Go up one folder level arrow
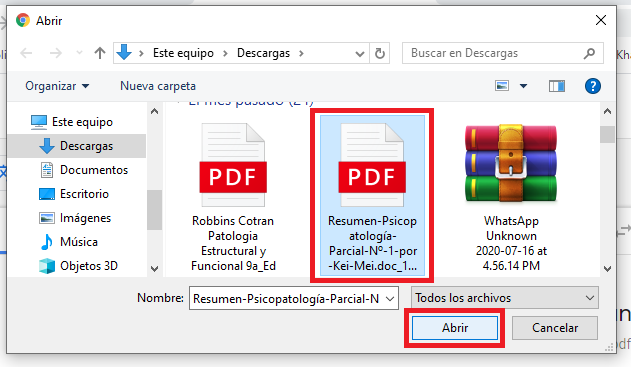The width and height of the screenshot is (631, 367). point(100,53)
